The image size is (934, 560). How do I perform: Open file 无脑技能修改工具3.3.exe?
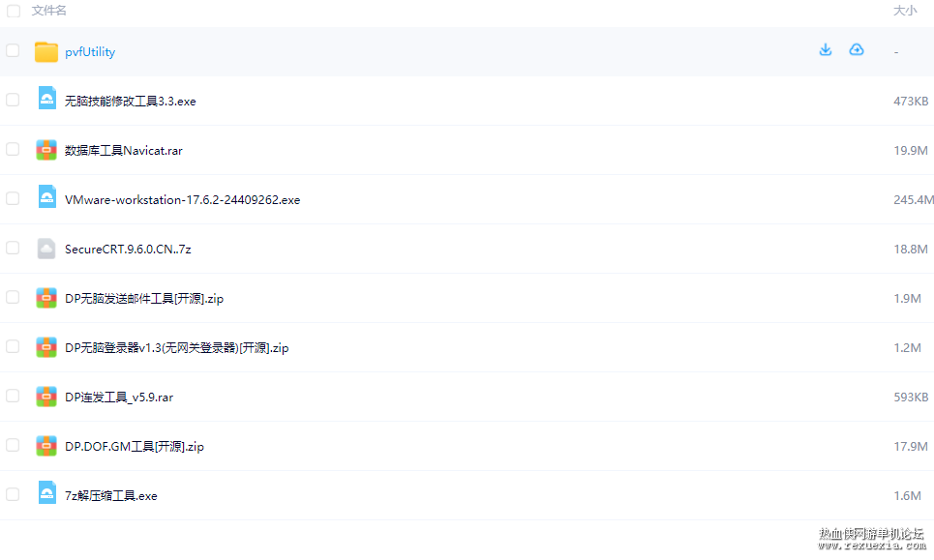click(x=131, y=102)
